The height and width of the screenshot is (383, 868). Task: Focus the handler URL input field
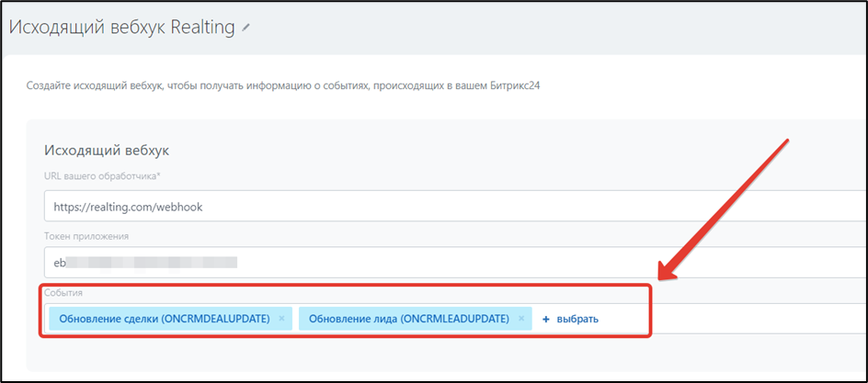tap(451, 207)
